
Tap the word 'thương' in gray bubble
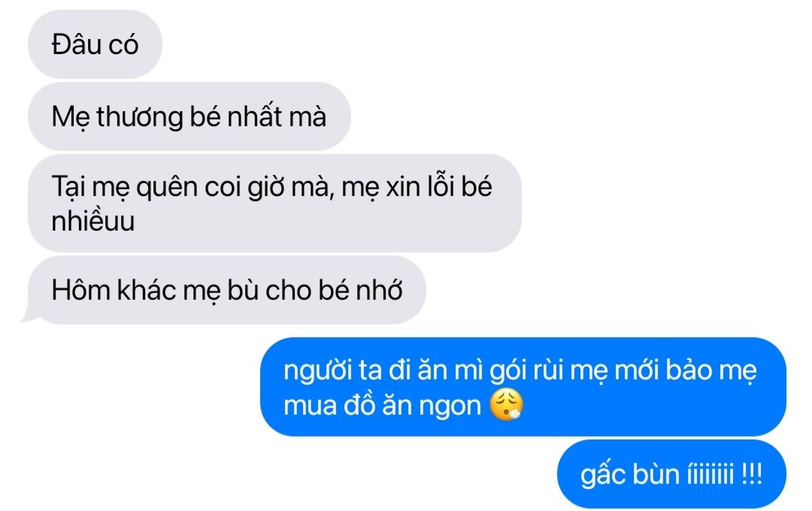click(140, 117)
